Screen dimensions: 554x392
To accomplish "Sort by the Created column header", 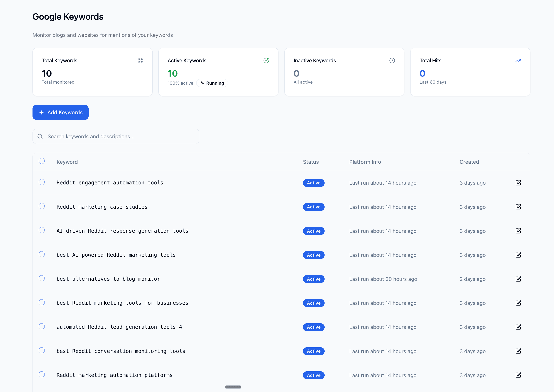I will (x=469, y=162).
